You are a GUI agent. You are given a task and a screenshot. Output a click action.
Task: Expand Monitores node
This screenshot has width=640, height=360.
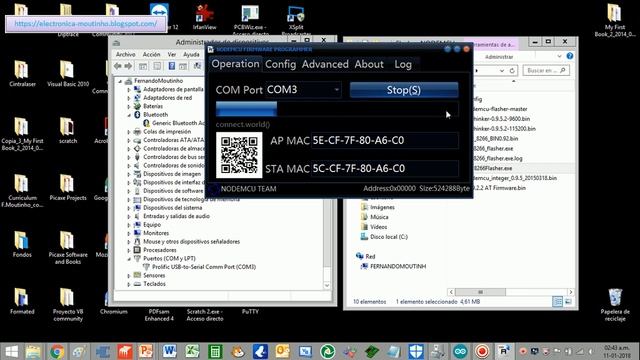pyautogui.click(x=129, y=233)
